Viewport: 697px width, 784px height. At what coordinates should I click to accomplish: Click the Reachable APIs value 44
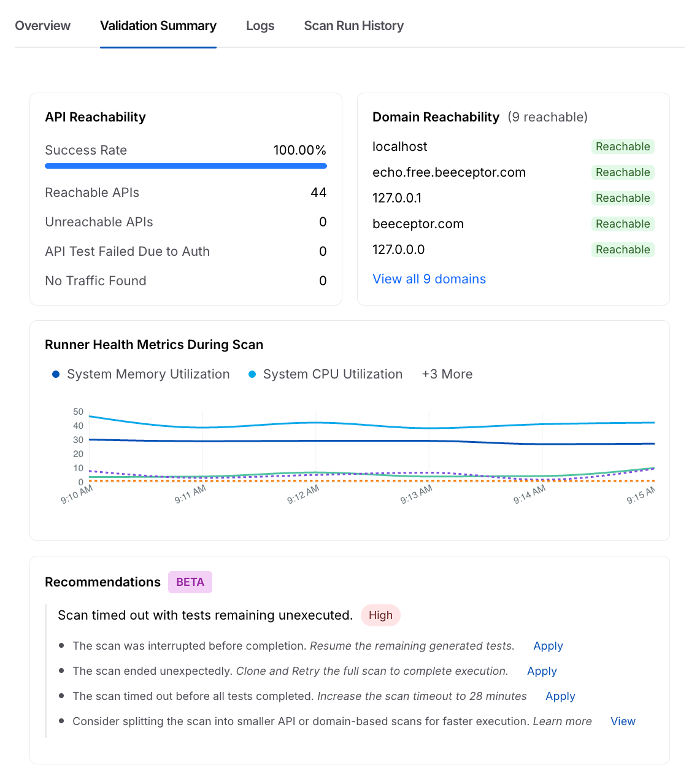318,193
